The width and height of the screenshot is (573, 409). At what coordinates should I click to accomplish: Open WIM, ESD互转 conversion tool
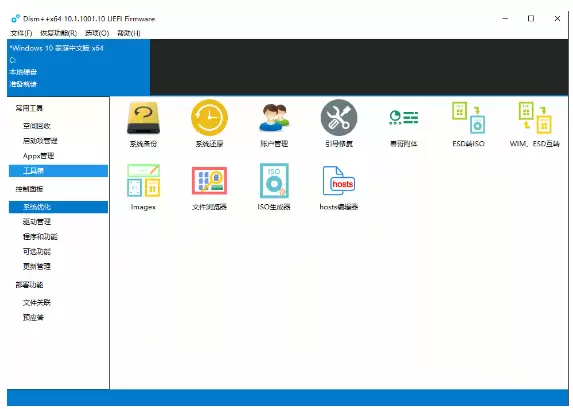(534, 124)
